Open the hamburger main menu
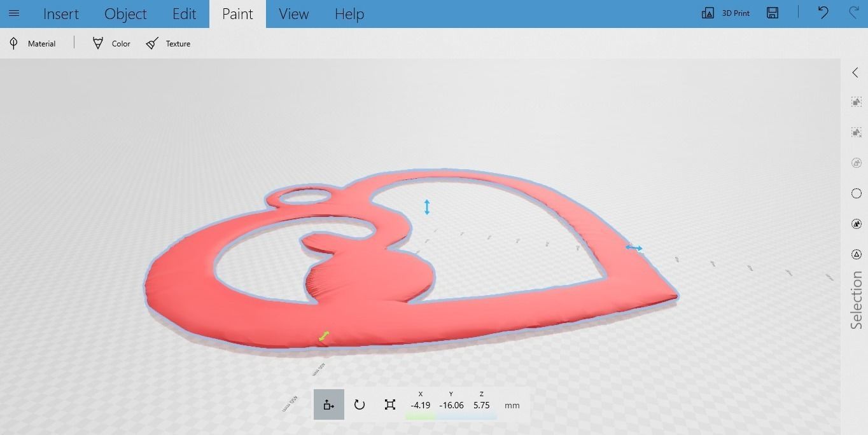This screenshot has height=435, width=868. (x=14, y=13)
